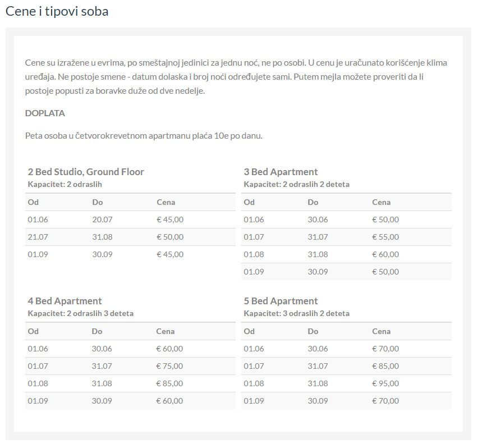
Task: Click the 20.07 end date in 2 Bed Studio
Action: tap(102, 220)
